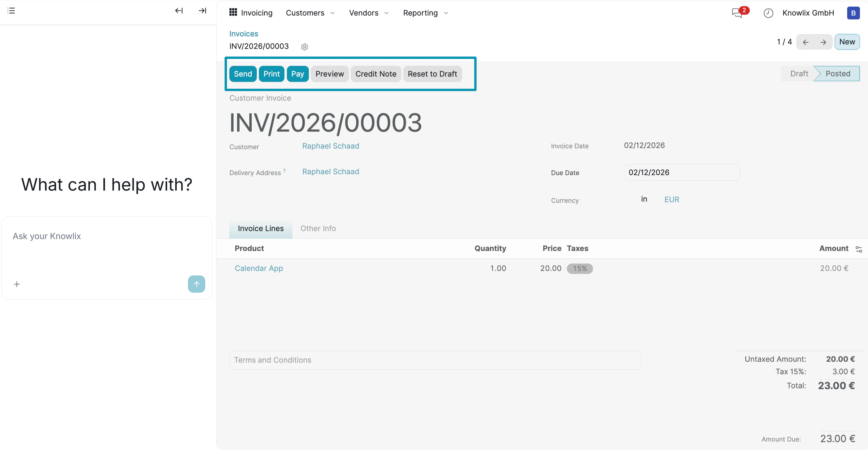868x451 pixels.
Task: Open invoice settings via the gear icon
Action: click(x=304, y=47)
